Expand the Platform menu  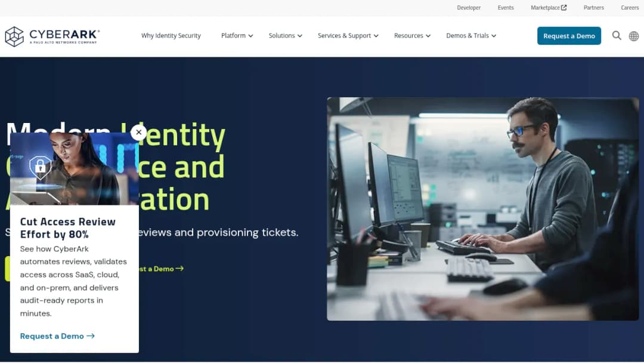[x=237, y=36]
